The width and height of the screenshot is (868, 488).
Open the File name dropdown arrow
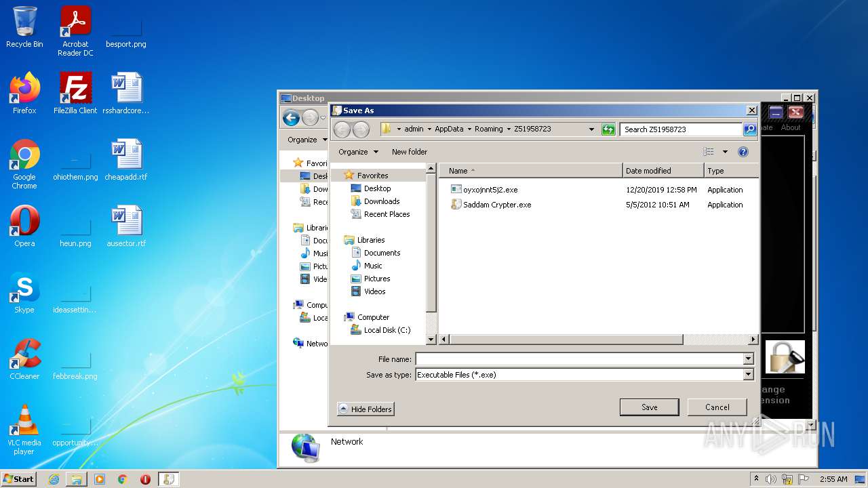click(749, 359)
